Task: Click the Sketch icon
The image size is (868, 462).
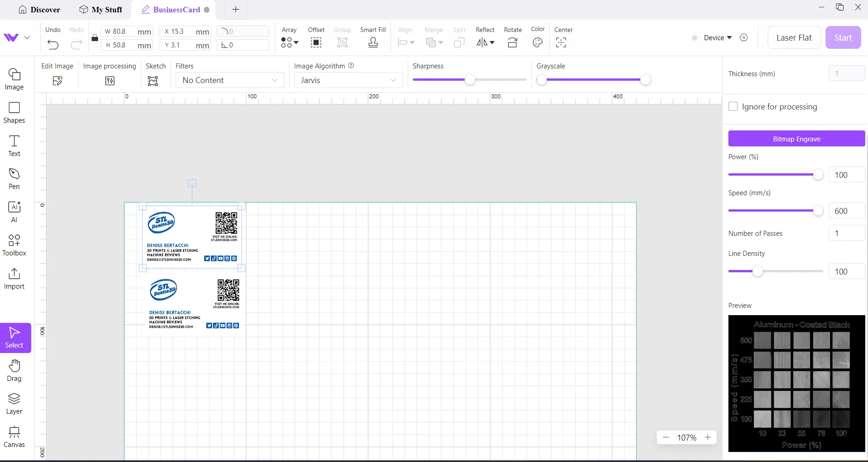Action: (153, 81)
